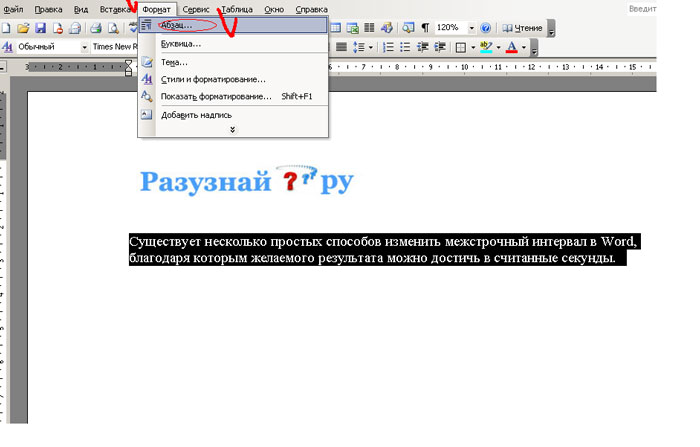
Task: Click the ruler tab selector button
Action: pyautogui.click(x=3, y=67)
